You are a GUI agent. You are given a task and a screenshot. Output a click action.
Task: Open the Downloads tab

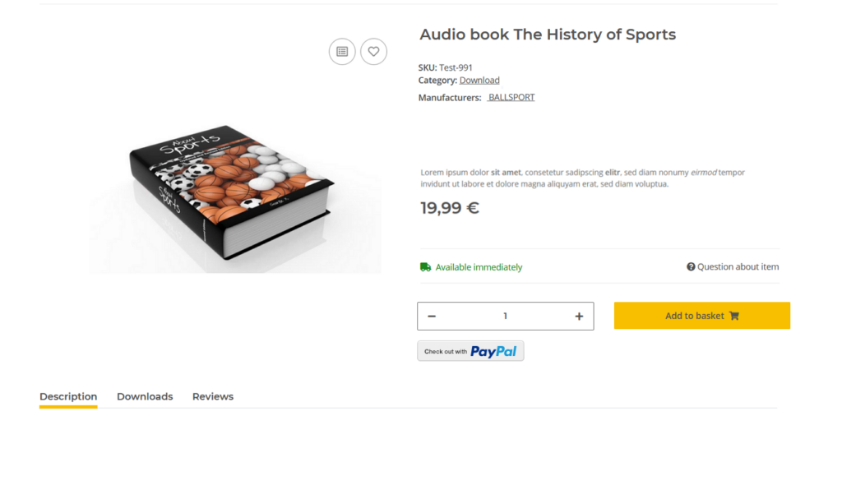[x=145, y=396]
